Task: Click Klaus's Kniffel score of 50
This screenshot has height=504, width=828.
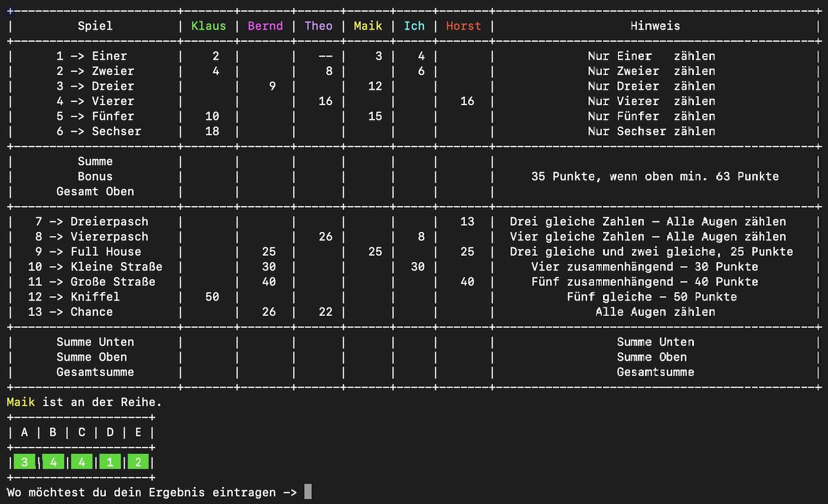Action: [x=212, y=297]
